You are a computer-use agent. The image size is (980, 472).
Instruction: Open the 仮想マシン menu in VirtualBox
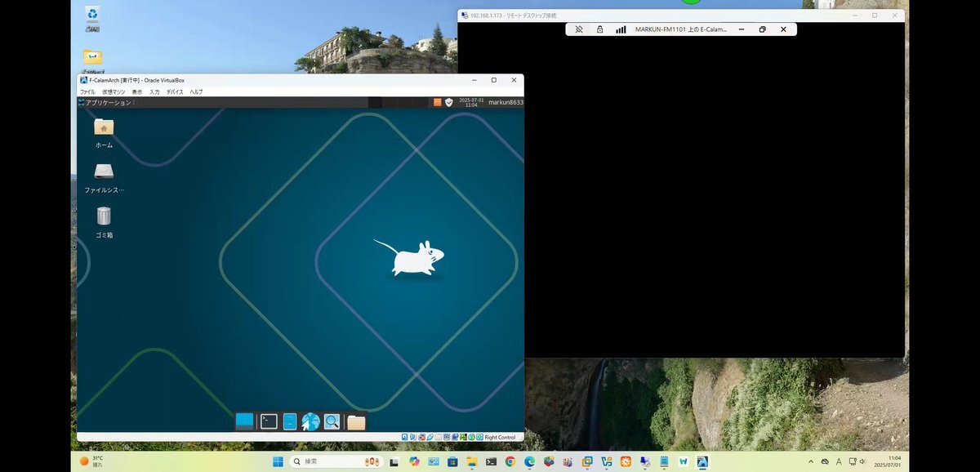click(x=114, y=91)
